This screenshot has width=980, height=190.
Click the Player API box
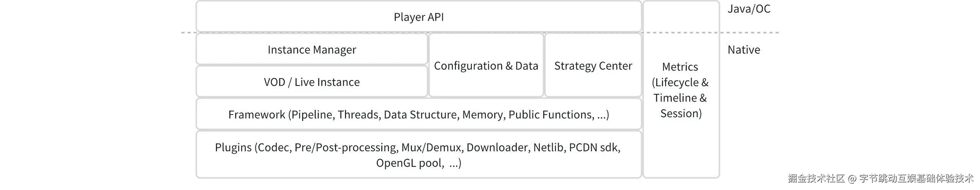click(x=418, y=17)
